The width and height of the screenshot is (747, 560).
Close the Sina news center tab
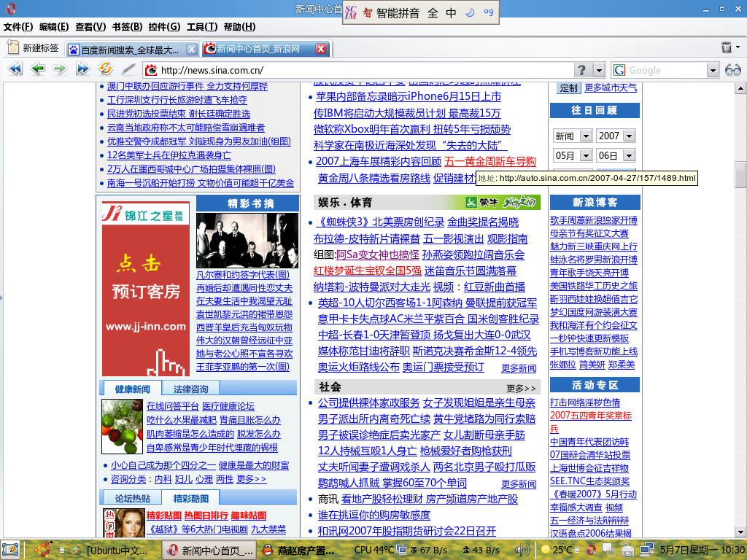click(x=321, y=49)
